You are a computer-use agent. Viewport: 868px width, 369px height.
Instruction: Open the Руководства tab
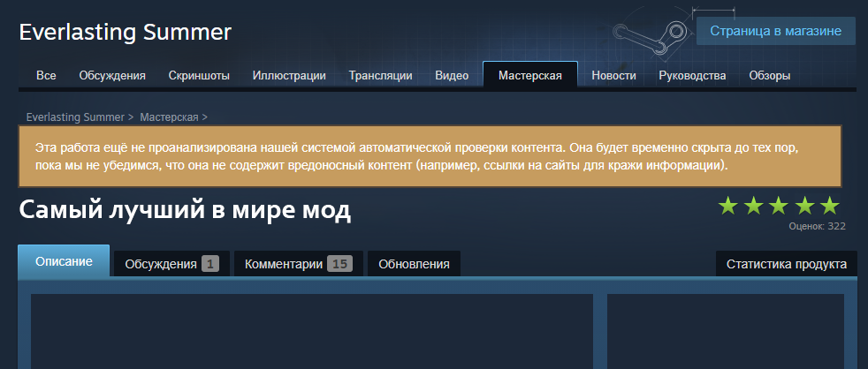point(692,76)
